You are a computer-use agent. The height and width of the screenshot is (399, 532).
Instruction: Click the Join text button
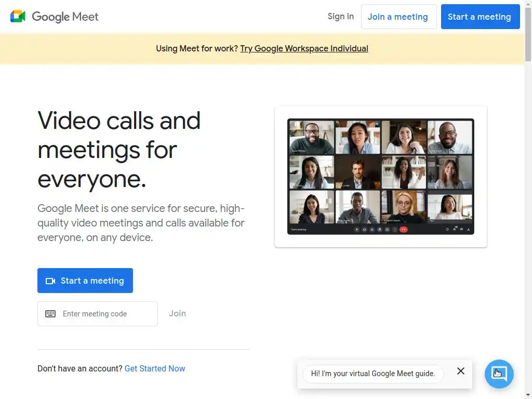pyautogui.click(x=178, y=313)
